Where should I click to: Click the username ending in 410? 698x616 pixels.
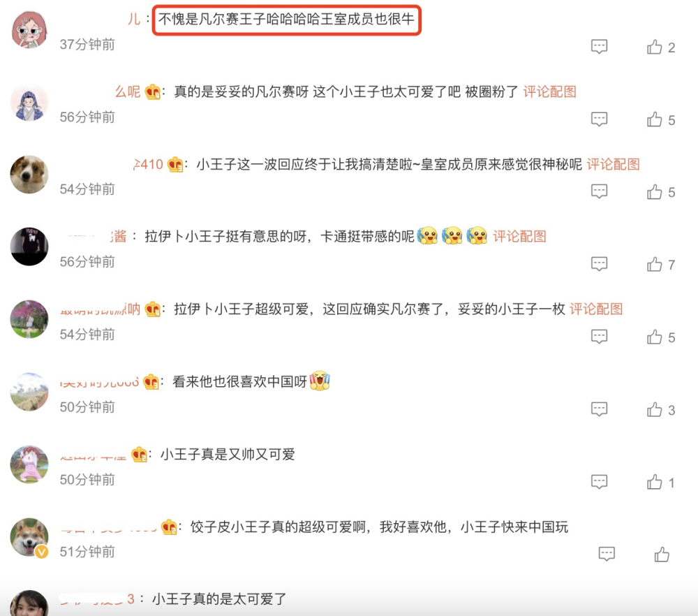click(148, 164)
